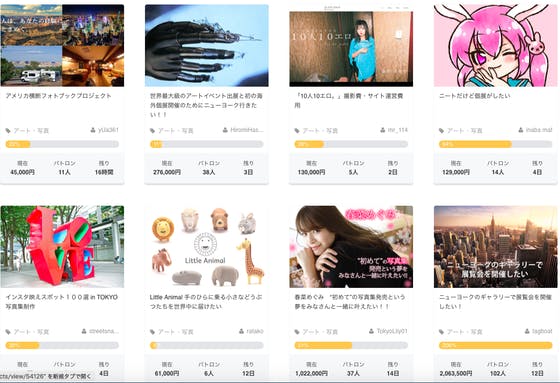Click user icon next to mr_114
The image size is (560, 383).
tap(382, 130)
